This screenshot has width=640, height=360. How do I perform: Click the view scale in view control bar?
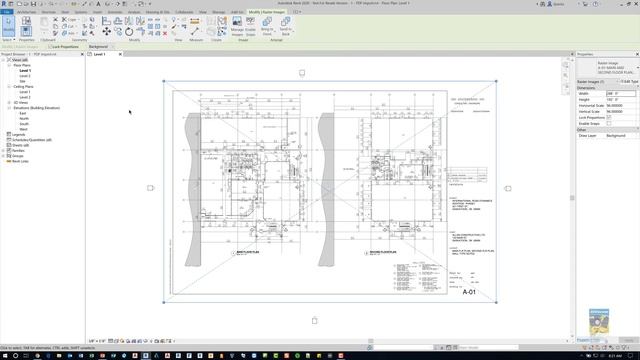pyautogui.click(x=97, y=341)
